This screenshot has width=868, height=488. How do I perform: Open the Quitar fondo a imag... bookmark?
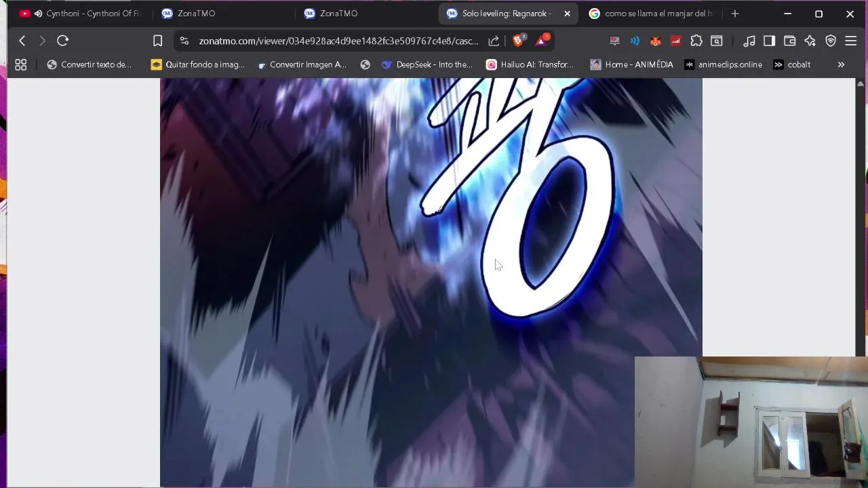point(198,64)
